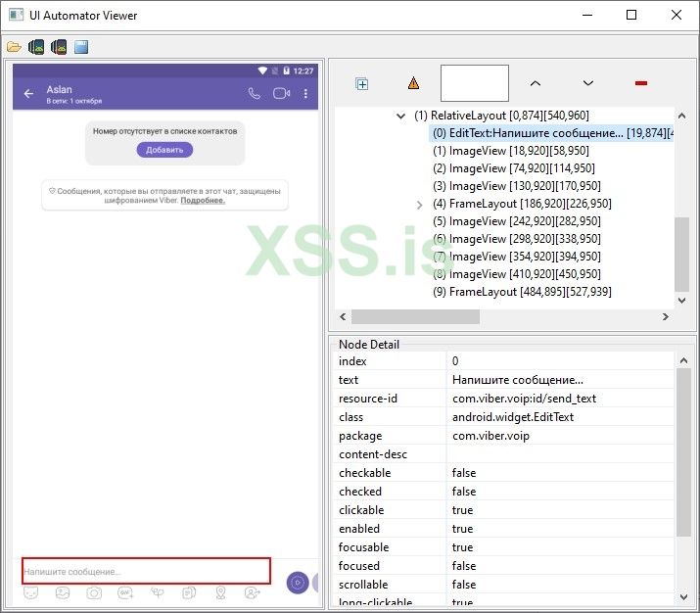Click back arrow in Viber chat header
This screenshot has width=700, height=613.
28,94
